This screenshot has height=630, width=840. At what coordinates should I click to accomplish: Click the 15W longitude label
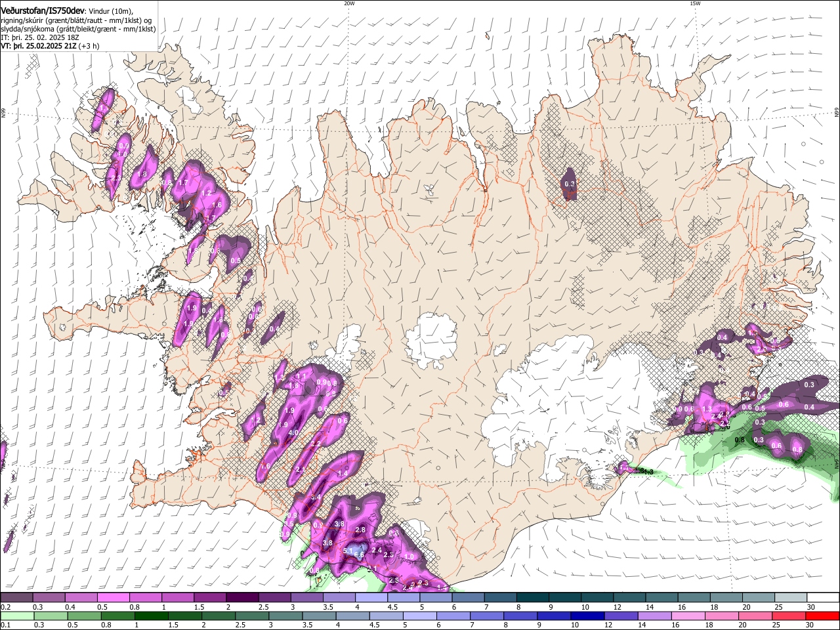(x=695, y=3)
